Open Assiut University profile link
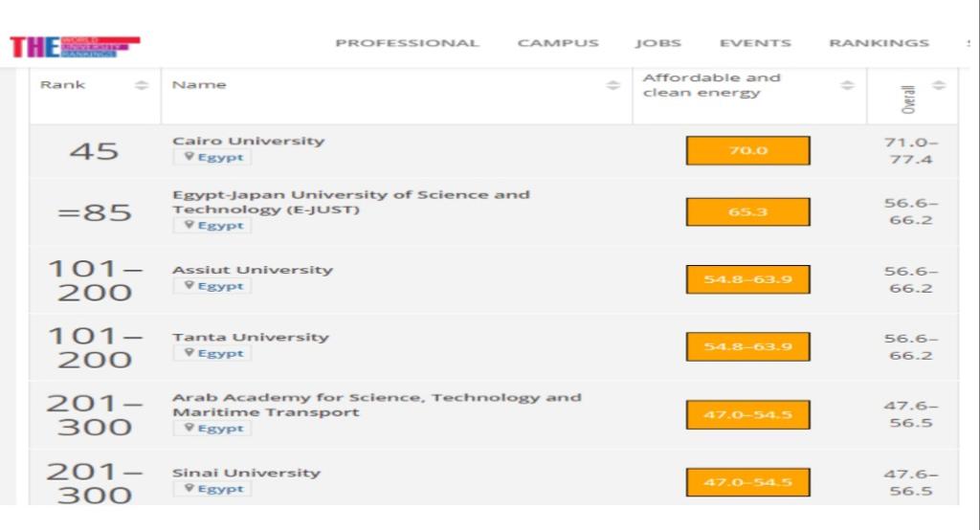 [x=253, y=270]
